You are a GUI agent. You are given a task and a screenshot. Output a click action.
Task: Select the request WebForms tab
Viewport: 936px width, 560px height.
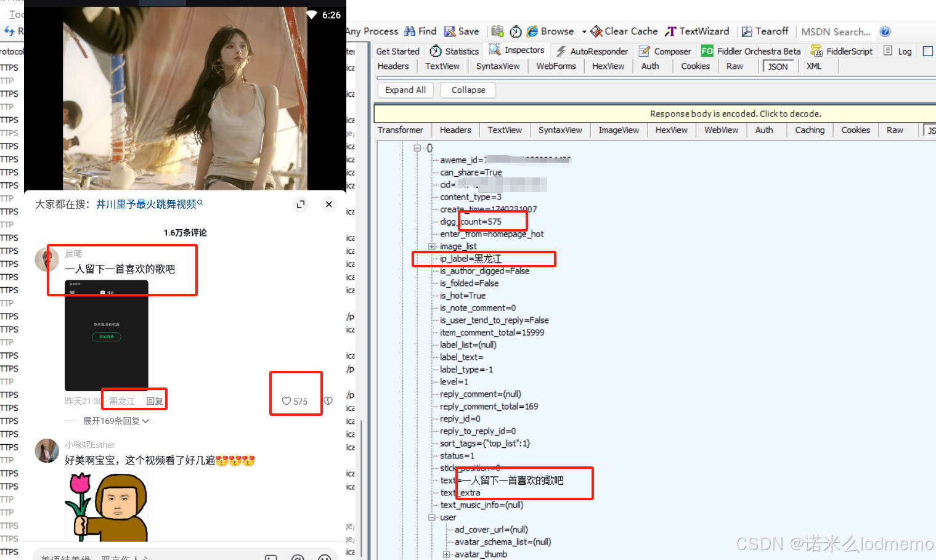[556, 66]
